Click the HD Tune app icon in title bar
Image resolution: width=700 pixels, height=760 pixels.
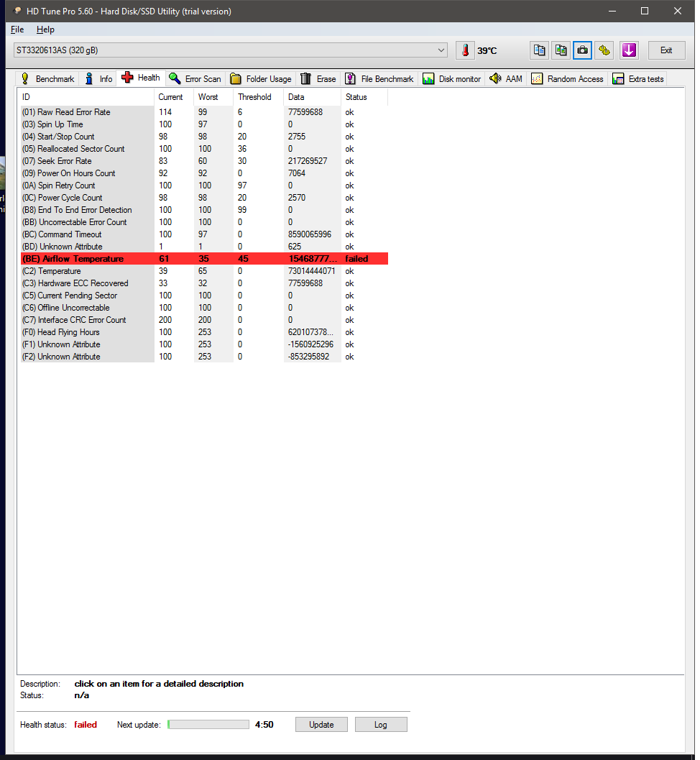click(17, 11)
